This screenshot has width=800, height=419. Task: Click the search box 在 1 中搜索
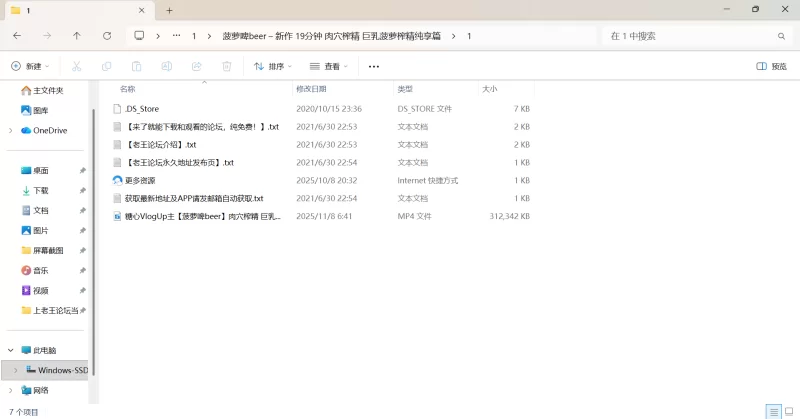coord(690,35)
